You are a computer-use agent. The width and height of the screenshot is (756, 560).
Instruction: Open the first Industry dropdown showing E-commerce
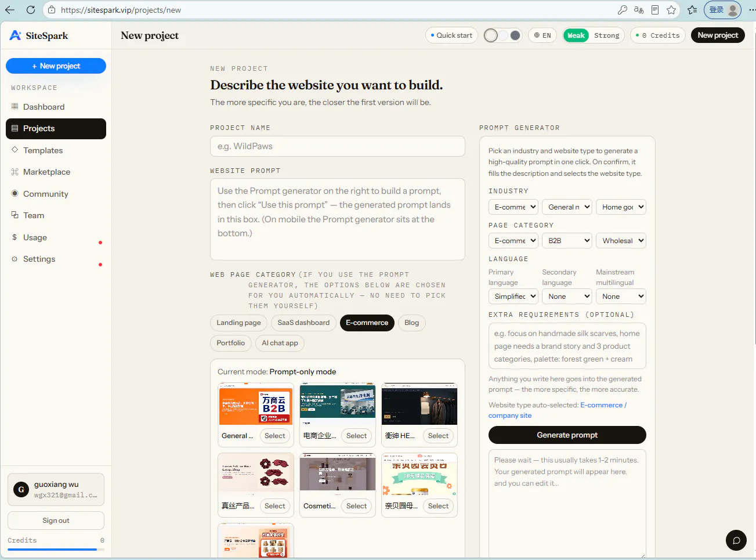click(x=513, y=207)
